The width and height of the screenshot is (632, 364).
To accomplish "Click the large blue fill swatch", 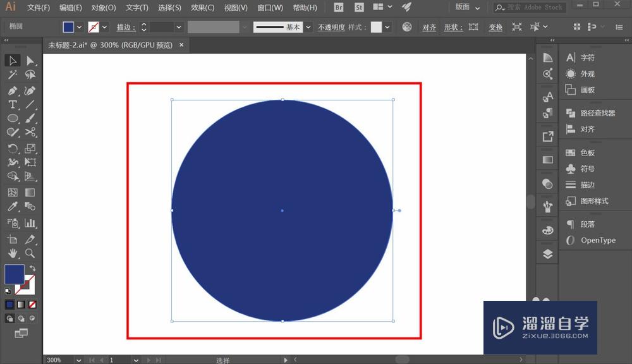I will 14,274.
